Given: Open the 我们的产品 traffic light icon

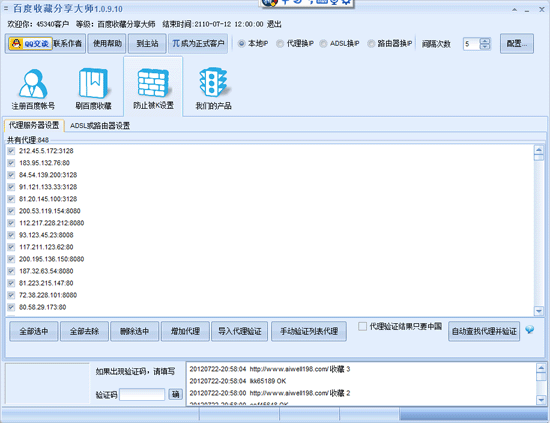Looking at the screenshot, I should pyautogui.click(x=213, y=83).
